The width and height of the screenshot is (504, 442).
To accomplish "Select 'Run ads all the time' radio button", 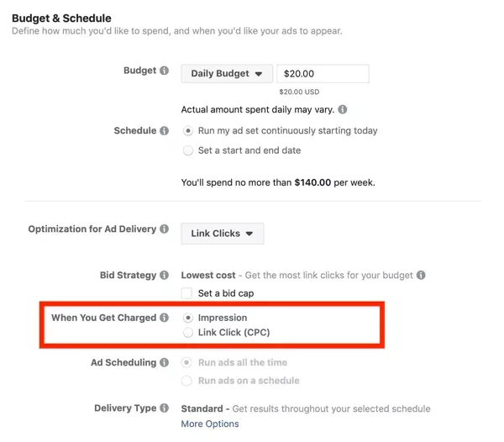I will (188, 363).
